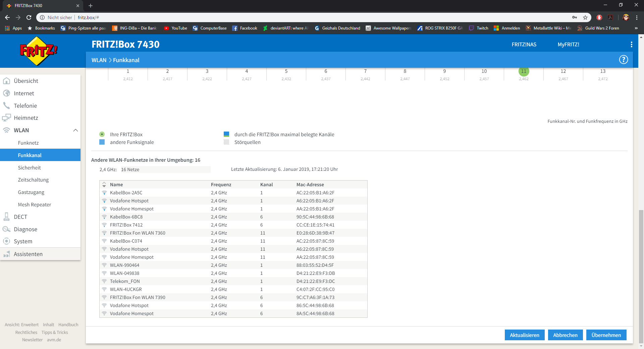Screen dimensions: 644x349
Task: Open Tipps & Tricks footer link
Action: pyautogui.click(x=55, y=333)
